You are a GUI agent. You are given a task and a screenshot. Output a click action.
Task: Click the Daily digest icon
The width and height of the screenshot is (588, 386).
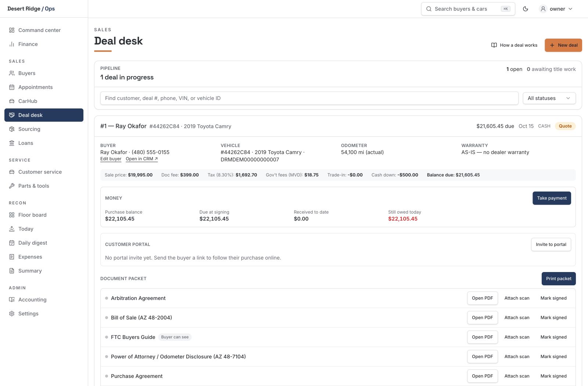pos(12,243)
